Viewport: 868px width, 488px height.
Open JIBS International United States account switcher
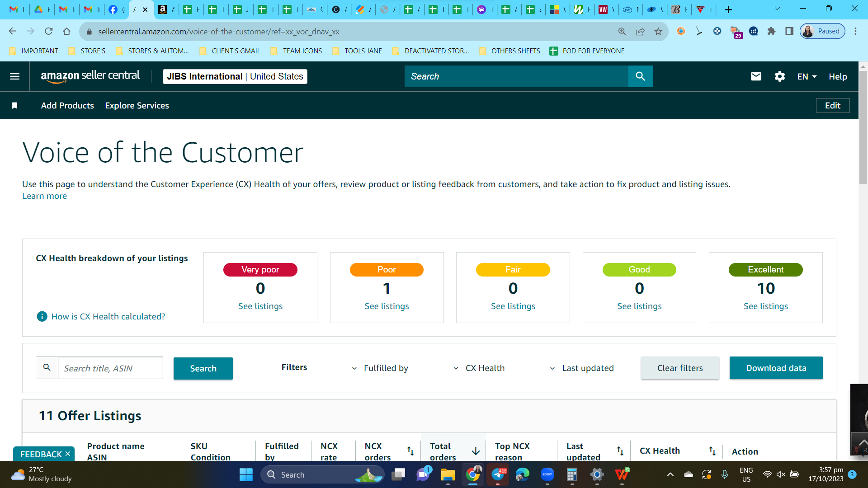tap(235, 76)
